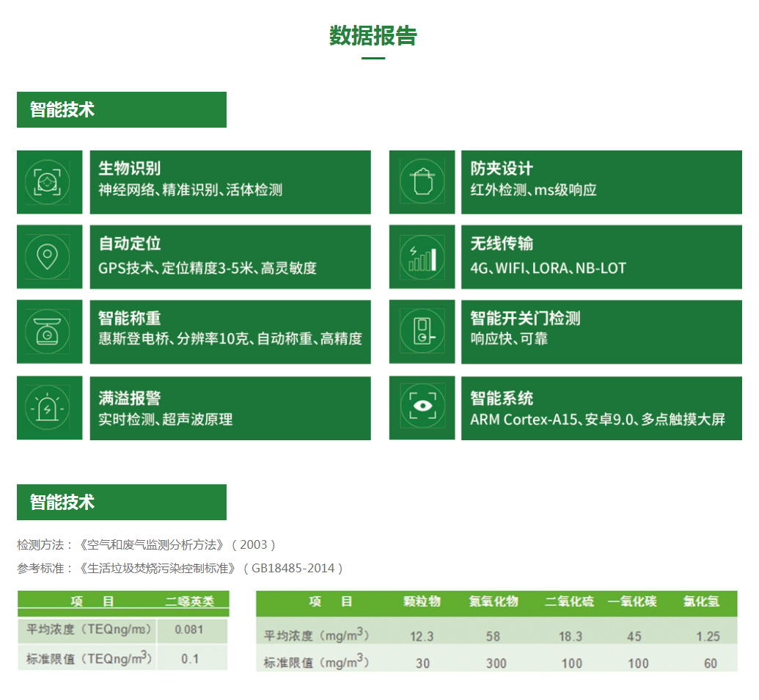The image size is (759, 700).
Task: Open the 满溢报警 feature card
Action: (230, 407)
